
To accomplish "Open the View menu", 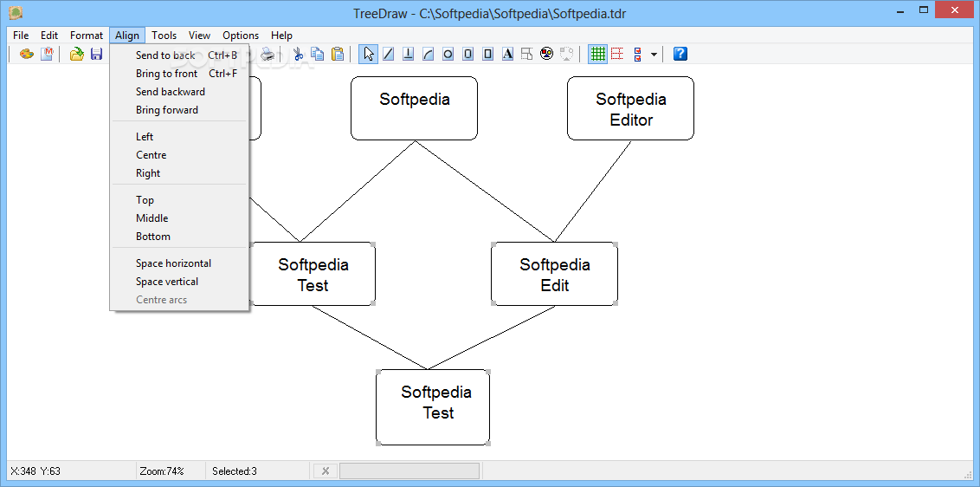I will [x=199, y=36].
